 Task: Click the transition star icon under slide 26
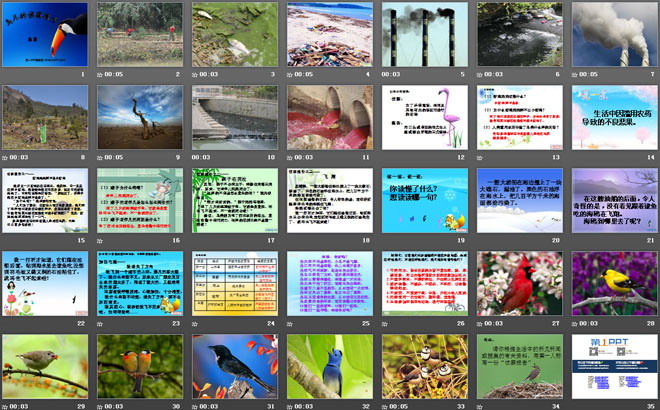[x=384, y=323]
